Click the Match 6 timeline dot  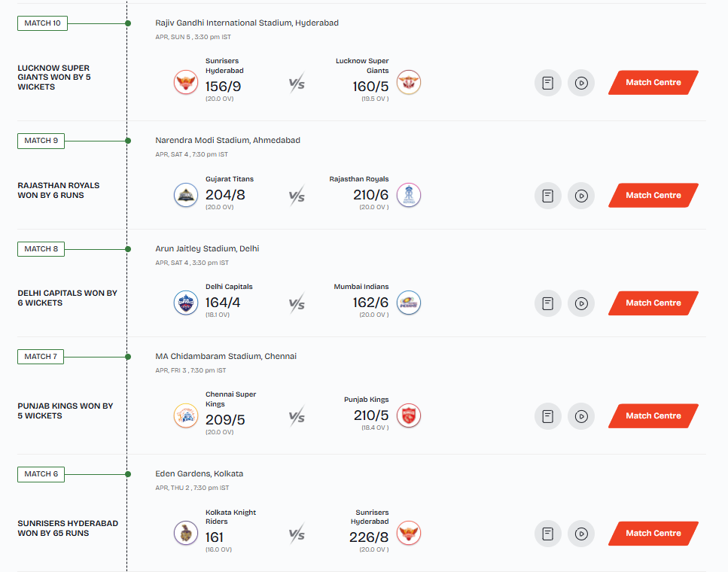point(128,474)
